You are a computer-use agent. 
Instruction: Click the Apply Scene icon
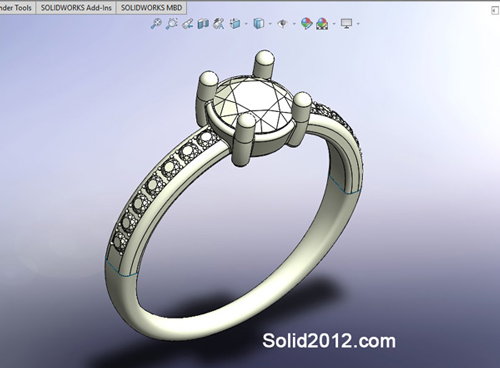click(322, 24)
